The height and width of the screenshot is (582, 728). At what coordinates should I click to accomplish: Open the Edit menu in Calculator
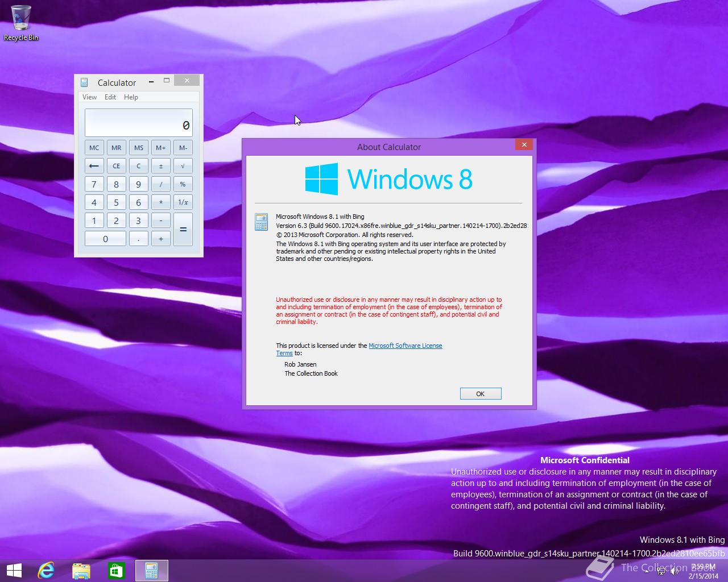[x=110, y=97]
